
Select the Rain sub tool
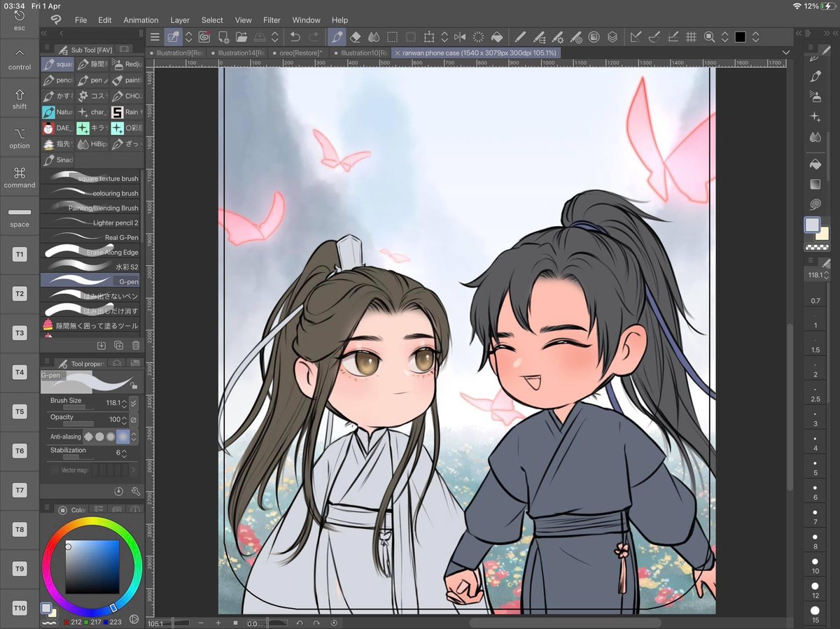pos(126,112)
